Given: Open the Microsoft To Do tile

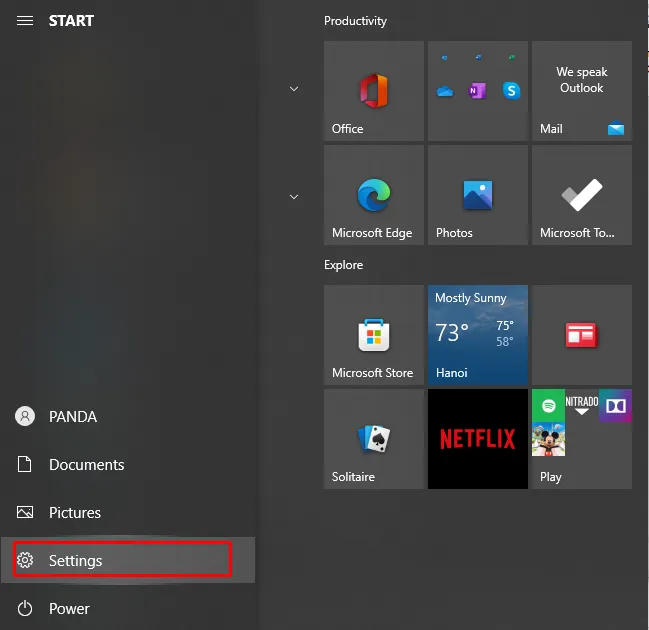Looking at the screenshot, I should click(582, 195).
